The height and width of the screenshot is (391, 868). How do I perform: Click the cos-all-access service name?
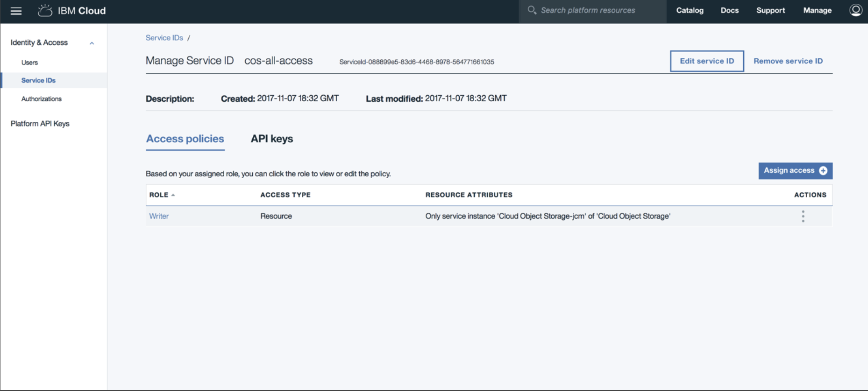[278, 61]
